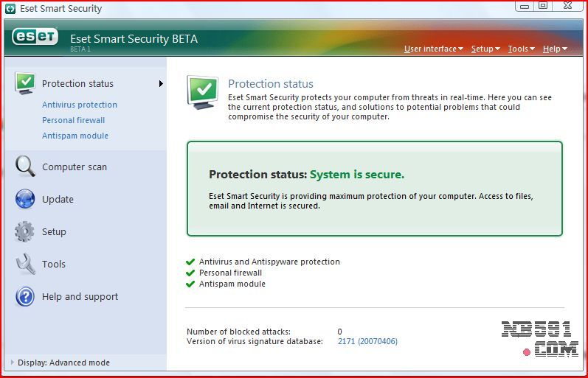Click the Tools wrench icon

coord(25,264)
